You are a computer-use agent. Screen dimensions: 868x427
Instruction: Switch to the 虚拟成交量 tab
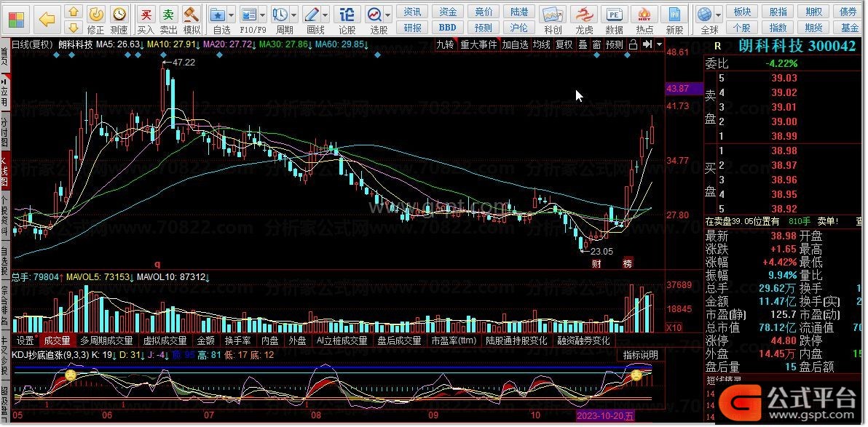click(165, 340)
